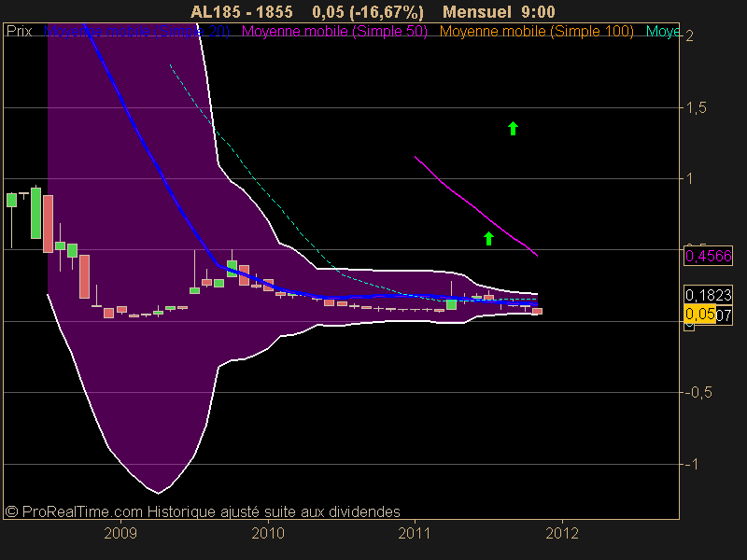
Task: Click the 2009 year label
Action: click(x=120, y=533)
